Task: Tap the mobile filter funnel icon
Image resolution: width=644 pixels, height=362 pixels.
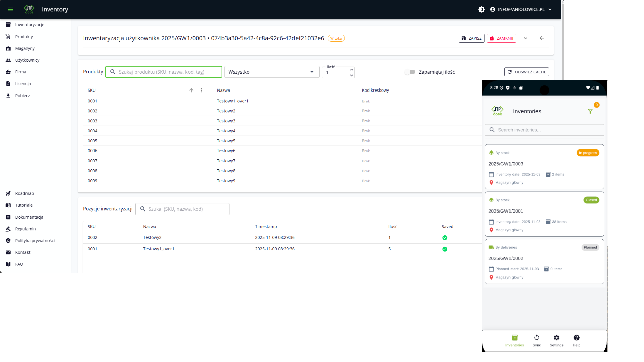Action: click(x=590, y=111)
